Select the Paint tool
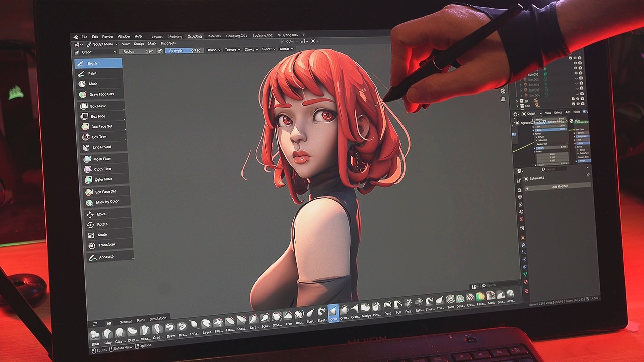Viewport: 644px width, 362px height. coord(99,73)
